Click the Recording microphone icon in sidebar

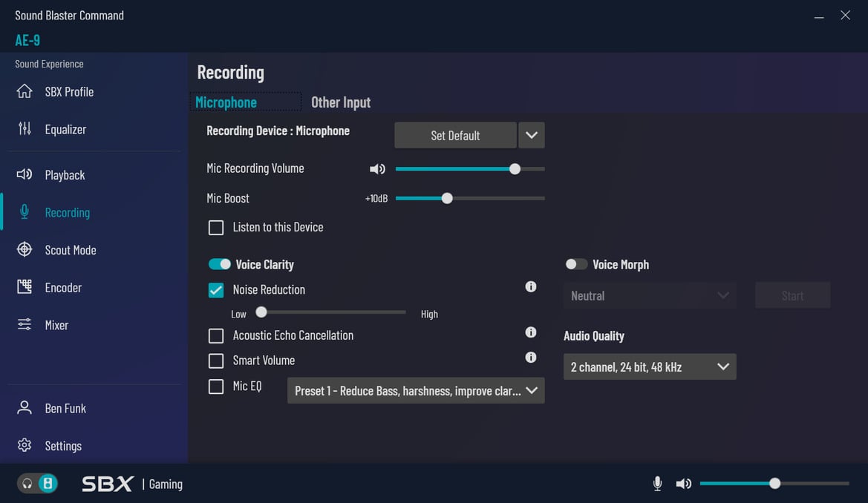pos(25,212)
